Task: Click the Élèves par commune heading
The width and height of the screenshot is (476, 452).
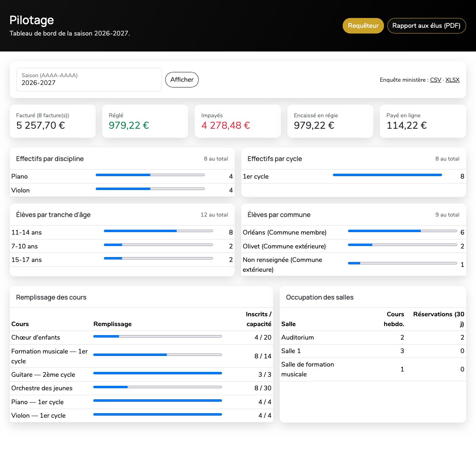Action: point(278,215)
